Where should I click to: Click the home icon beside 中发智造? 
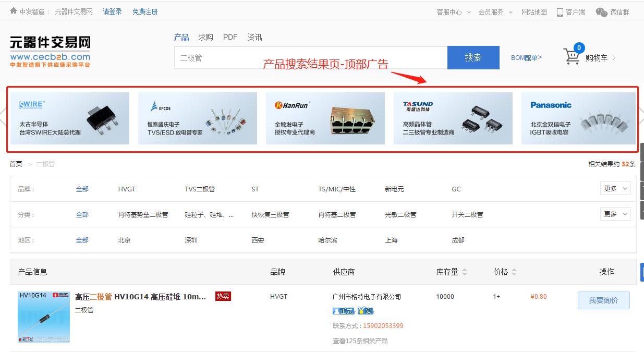pos(14,11)
